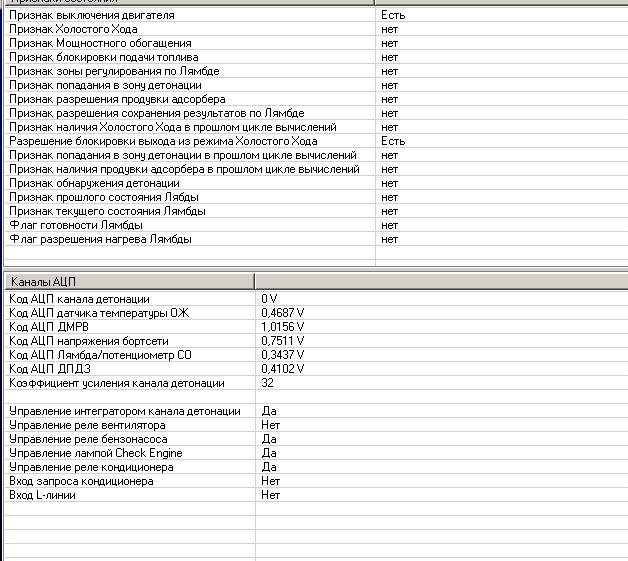Click the 'Каналы АЦП' column header
The height and width of the screenshot is (561, 628).
pyautogui.click(x=128, y=281)
